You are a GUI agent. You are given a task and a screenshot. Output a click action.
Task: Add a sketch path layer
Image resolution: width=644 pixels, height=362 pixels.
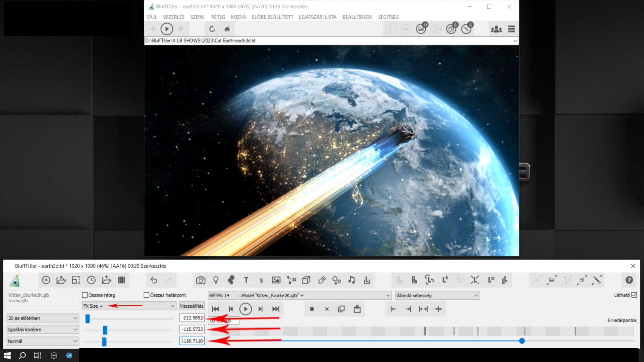point(291,280)
